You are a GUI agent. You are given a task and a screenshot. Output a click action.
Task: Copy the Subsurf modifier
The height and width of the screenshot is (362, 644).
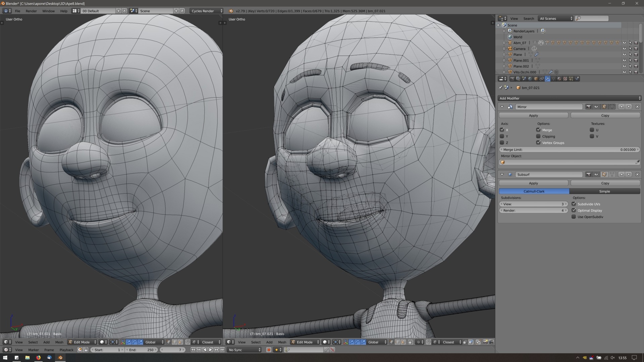(x=605, y=183)
